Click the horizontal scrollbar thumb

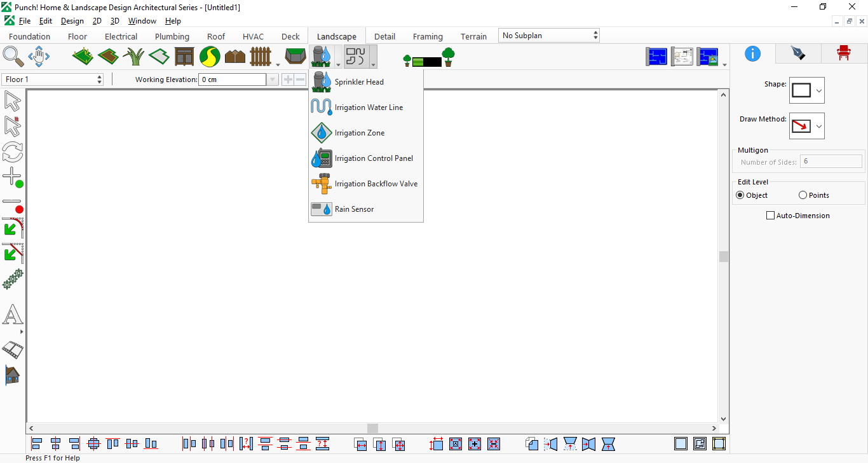click(372, 429)
